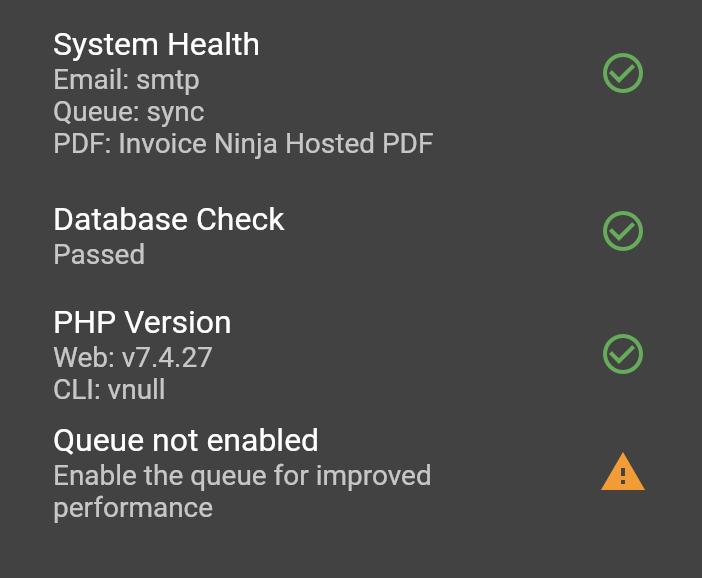Image resolution: width=702 pixels, height=578 pixels.
Task: Select the Queue not enabled heading
Action: click(186, 441)
